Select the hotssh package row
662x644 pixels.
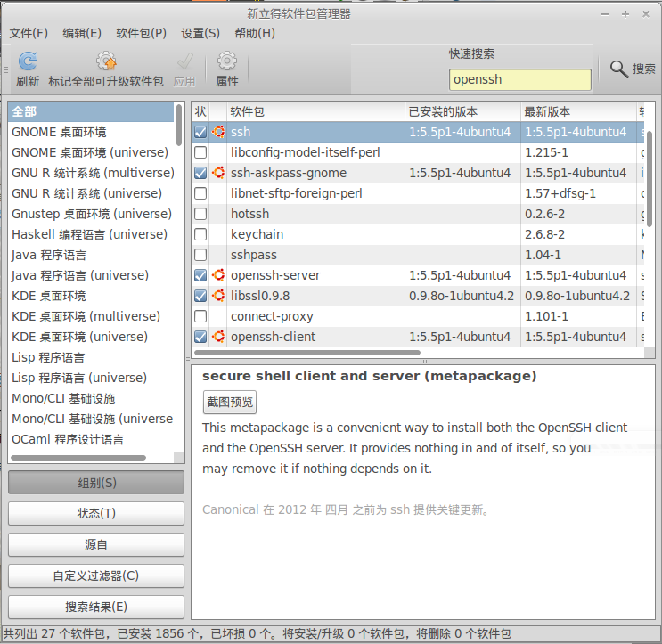click(418, 214)
